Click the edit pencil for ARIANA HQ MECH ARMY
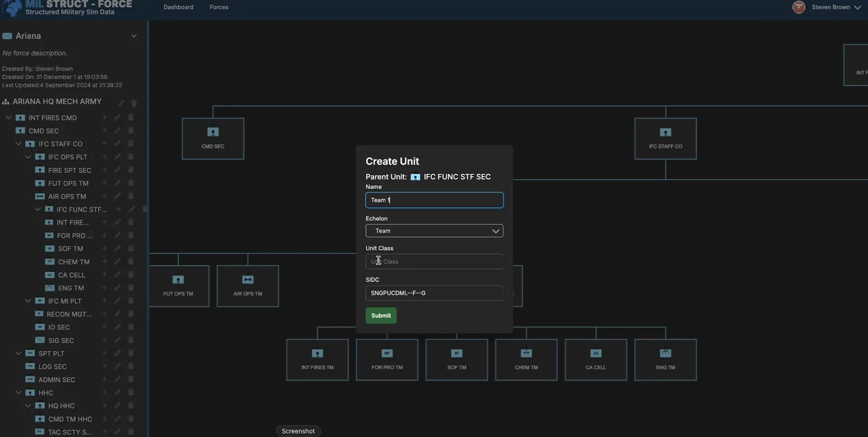Screen dimensions: 868x437 click(x=121, y=103)
